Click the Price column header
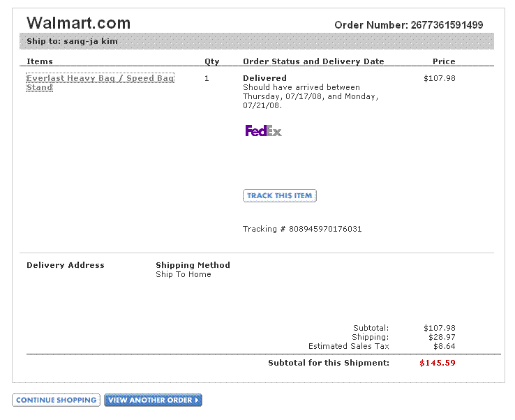This screenshot has height=420, width=515. (444, 61)
